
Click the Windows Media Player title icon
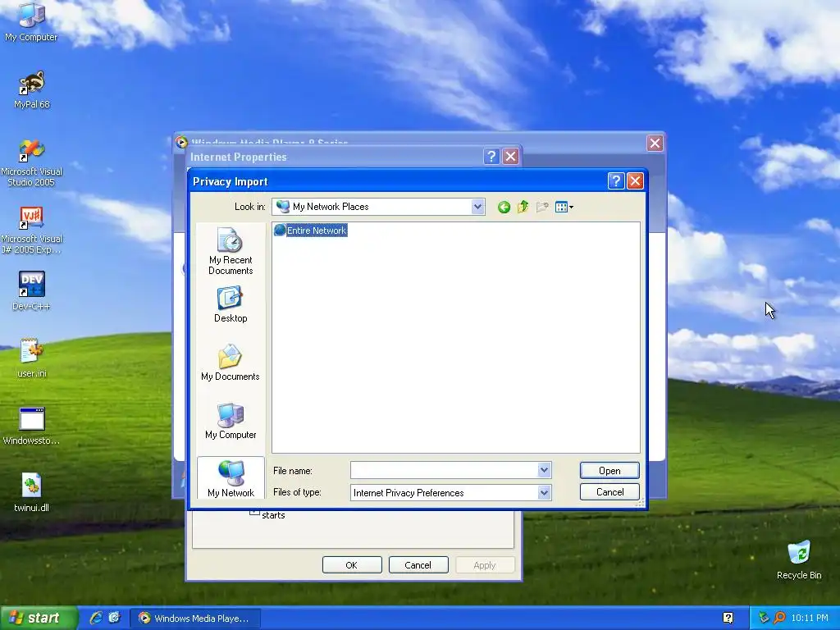[x=181, y=142]
